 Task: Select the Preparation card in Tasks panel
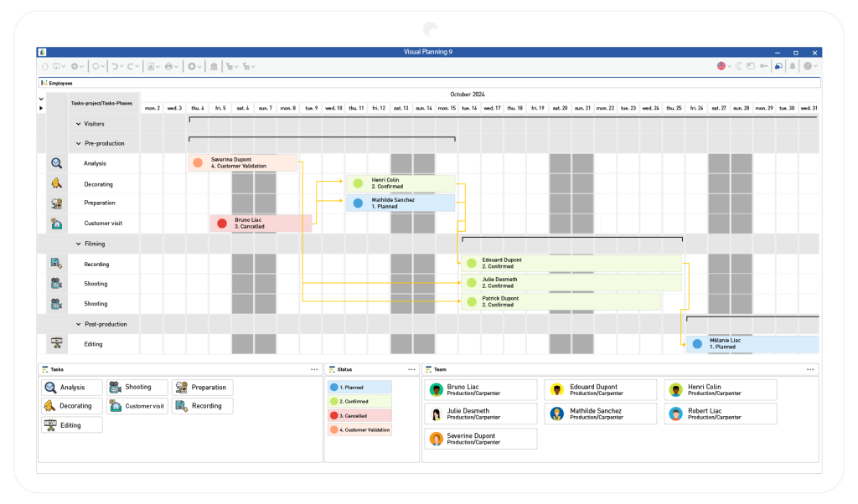[203, 387]
